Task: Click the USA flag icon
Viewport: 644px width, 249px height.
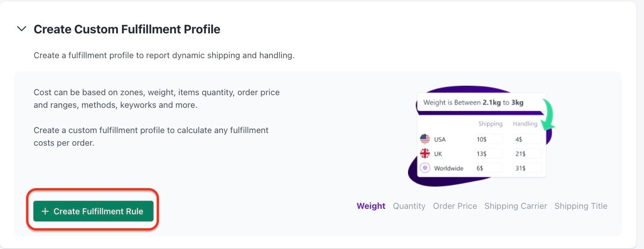Action: tap(425, 139)
